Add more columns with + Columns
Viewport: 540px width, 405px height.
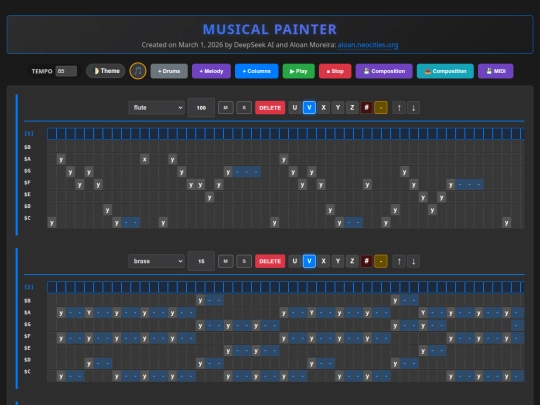point(257,71)
